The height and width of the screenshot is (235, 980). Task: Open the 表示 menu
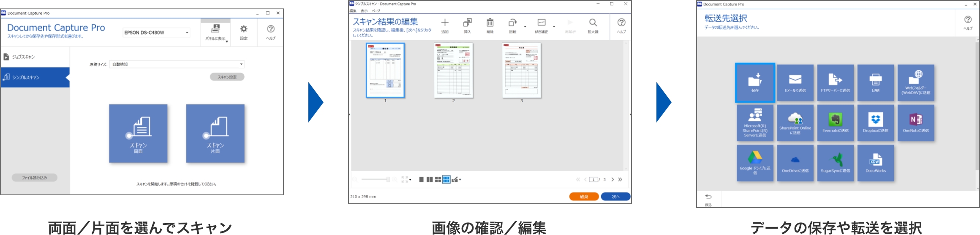point(364,11)
